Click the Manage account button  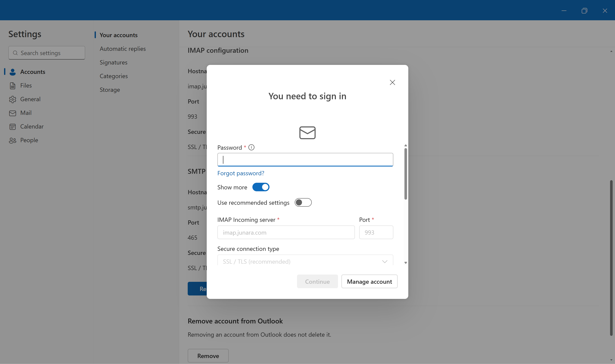[x=369, y=282]
